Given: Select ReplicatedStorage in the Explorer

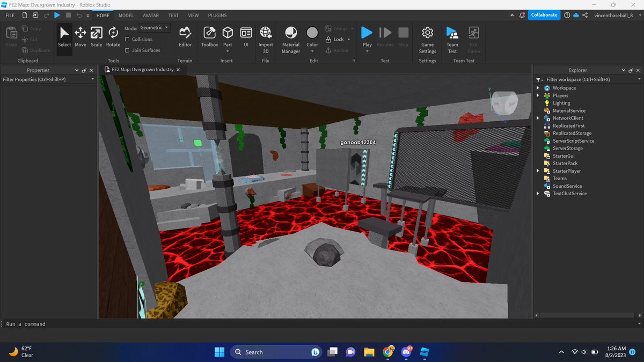Looking at the screenshot, I should point(572,133).
